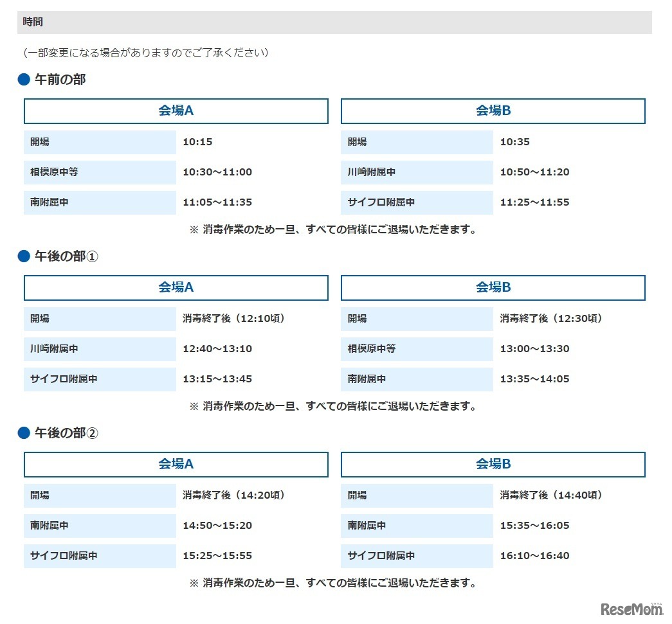Select the サイフロ附属中 cell in 午後の部②
This screenshot has height=624, width=672.
100,555
